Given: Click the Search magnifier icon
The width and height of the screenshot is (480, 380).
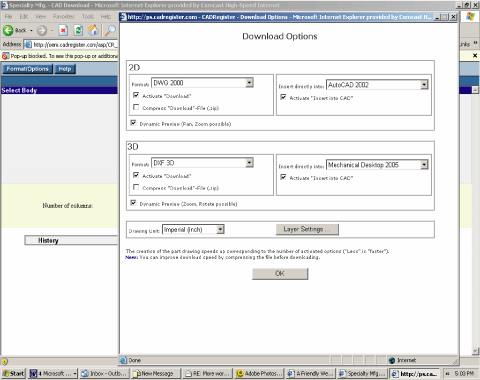Looking at the screenshot, I should 110,30.
